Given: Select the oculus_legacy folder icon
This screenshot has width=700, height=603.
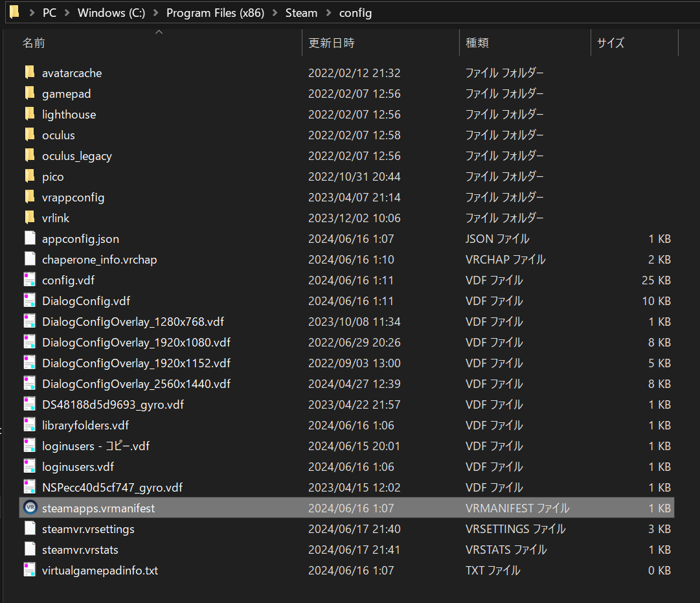Looking at the screenshot, I should (30, 155).
